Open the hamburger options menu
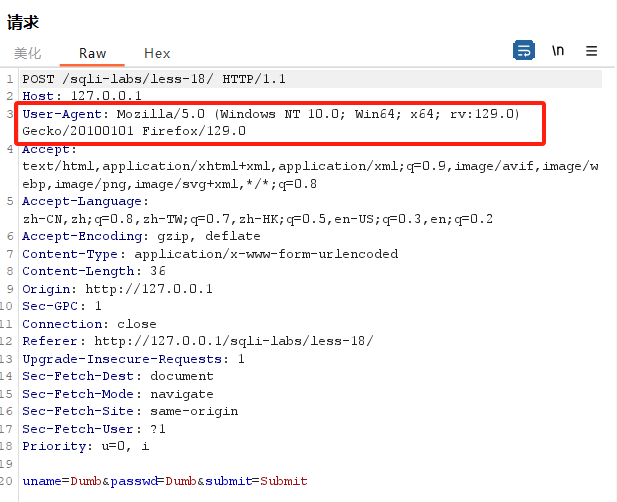This screenshot has height=502, width=617. pos(591,51)
